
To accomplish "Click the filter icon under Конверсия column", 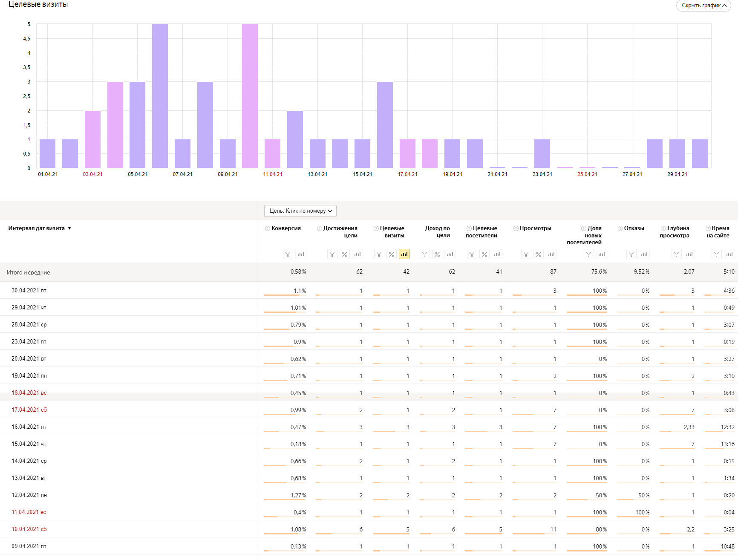I will pyautogui.click(x=288, y=254).
